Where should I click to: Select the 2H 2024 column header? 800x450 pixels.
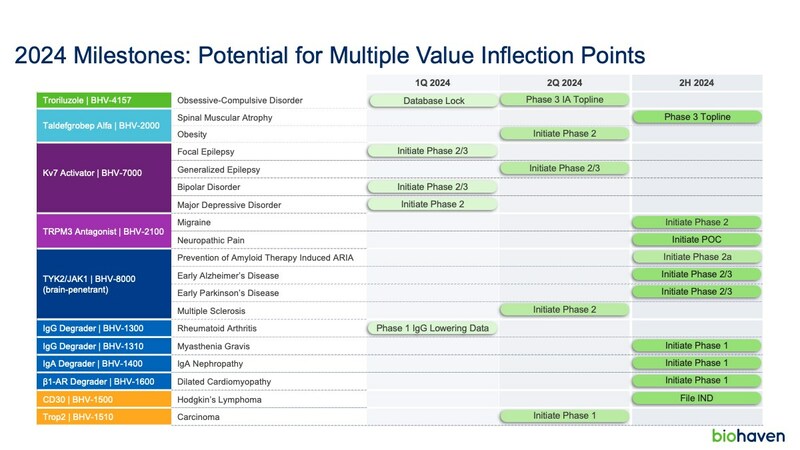click(x=696, y=82)
